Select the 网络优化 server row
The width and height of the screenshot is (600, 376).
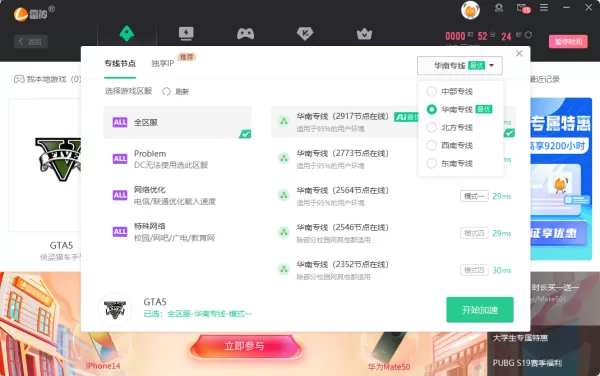point(178,195)
